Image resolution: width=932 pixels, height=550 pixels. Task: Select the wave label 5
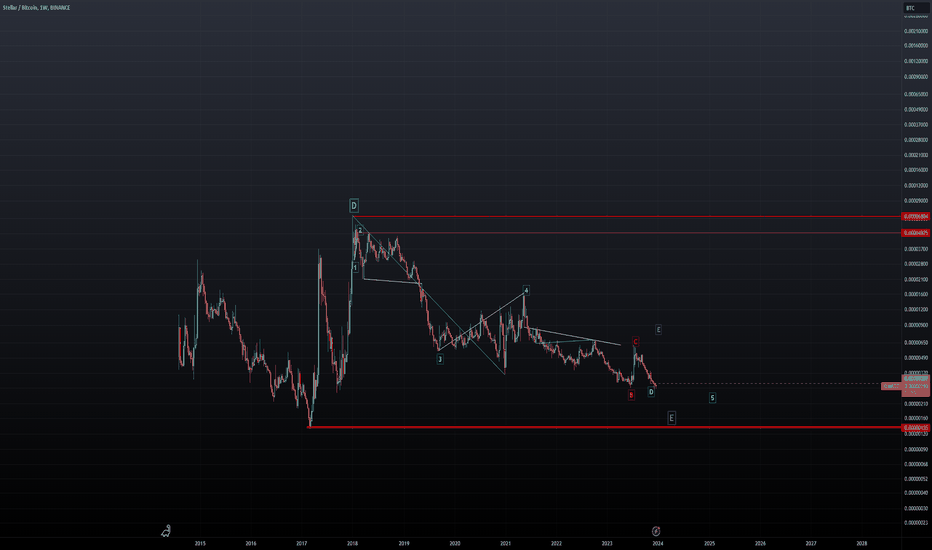point(712,398)
